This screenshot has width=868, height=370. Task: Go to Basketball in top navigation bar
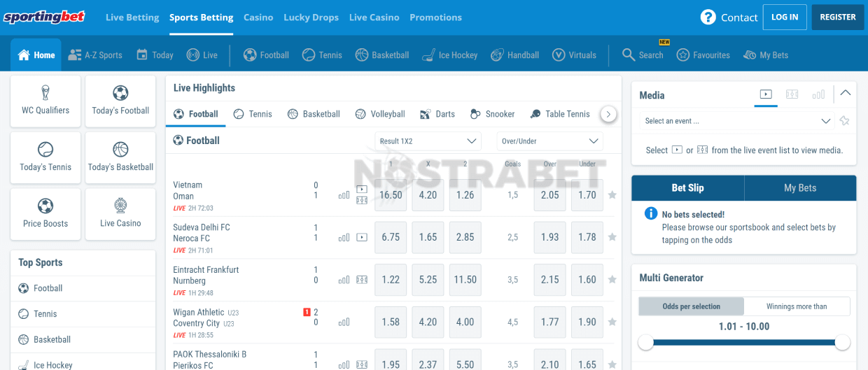coord(382,55)
